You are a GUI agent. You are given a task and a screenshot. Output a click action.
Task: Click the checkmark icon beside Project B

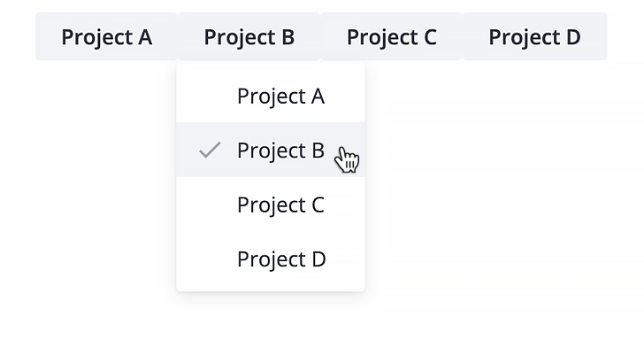tap(210, 150)
